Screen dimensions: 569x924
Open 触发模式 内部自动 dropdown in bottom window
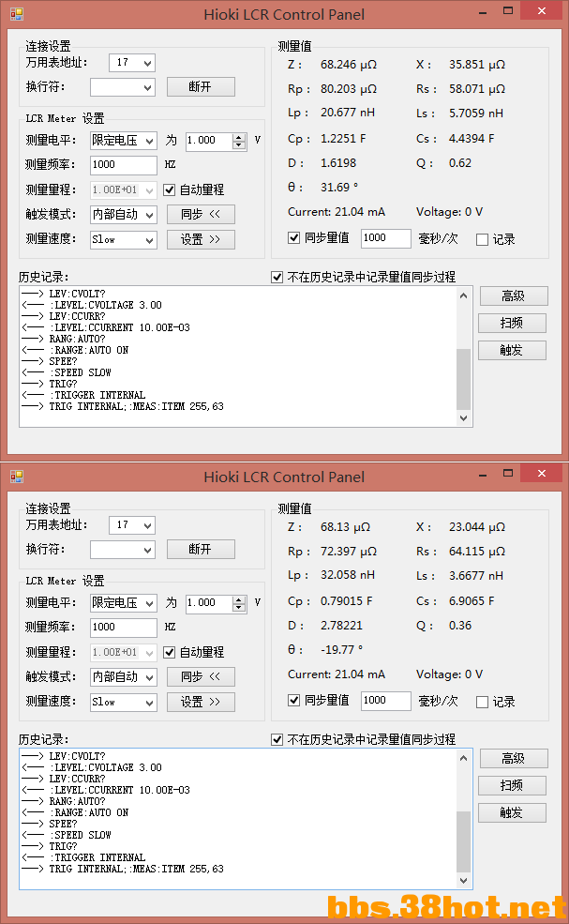(124, 677)
